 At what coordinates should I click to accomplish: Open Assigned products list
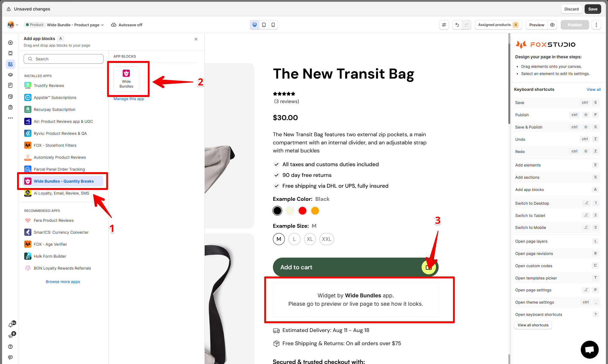tap(498, 25)
